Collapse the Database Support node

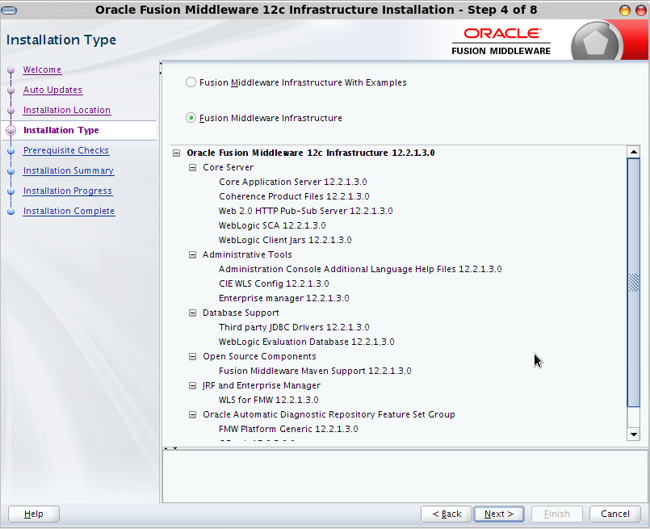pyautogui.click(x=192, y=313)
